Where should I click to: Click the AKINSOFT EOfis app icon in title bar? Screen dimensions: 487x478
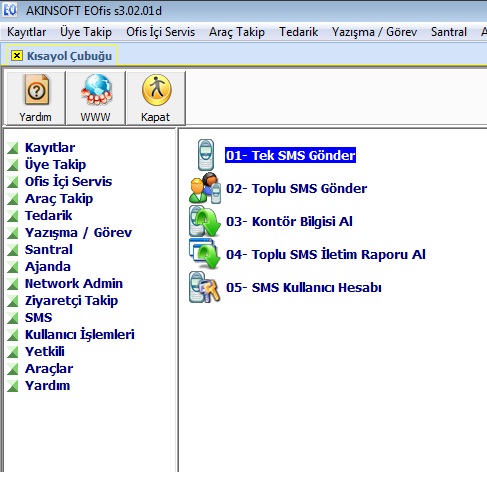(x=10, y=10)
